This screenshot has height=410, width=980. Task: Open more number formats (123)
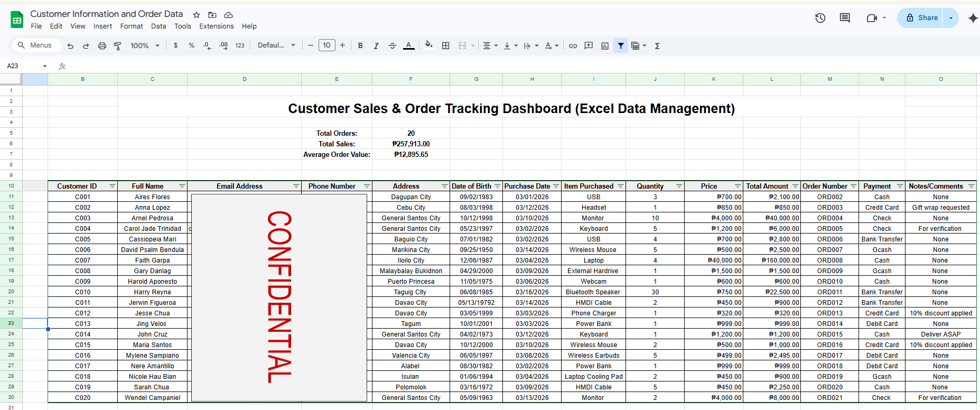pos(240,45)
